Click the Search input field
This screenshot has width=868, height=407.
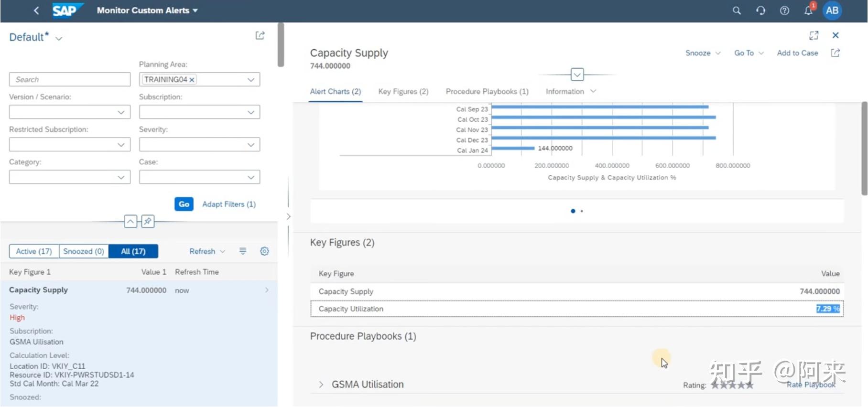pyautogui.click(x=69, y=80)
